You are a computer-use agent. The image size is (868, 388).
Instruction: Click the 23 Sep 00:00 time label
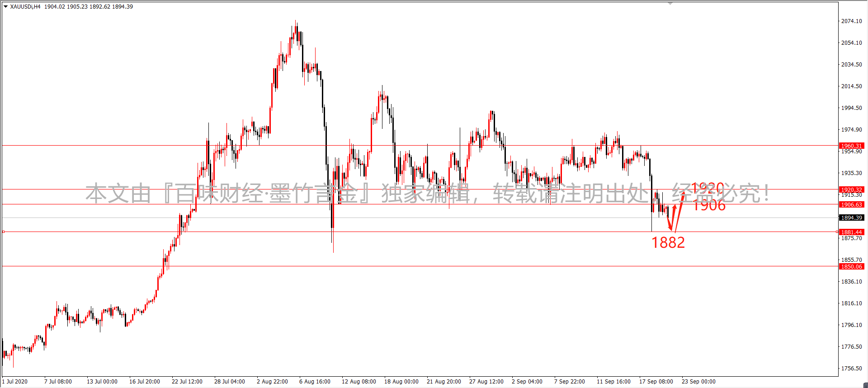698,382
